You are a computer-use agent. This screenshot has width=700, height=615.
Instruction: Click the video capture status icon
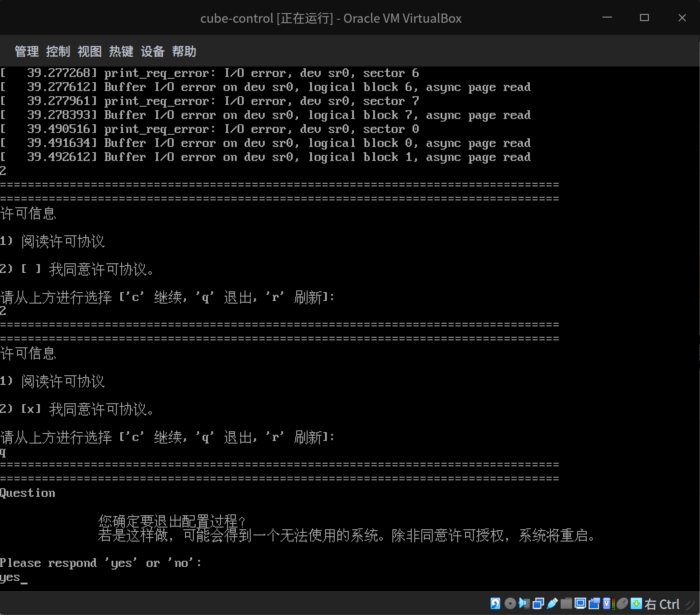pyautogui.click(x=594, y=604)
